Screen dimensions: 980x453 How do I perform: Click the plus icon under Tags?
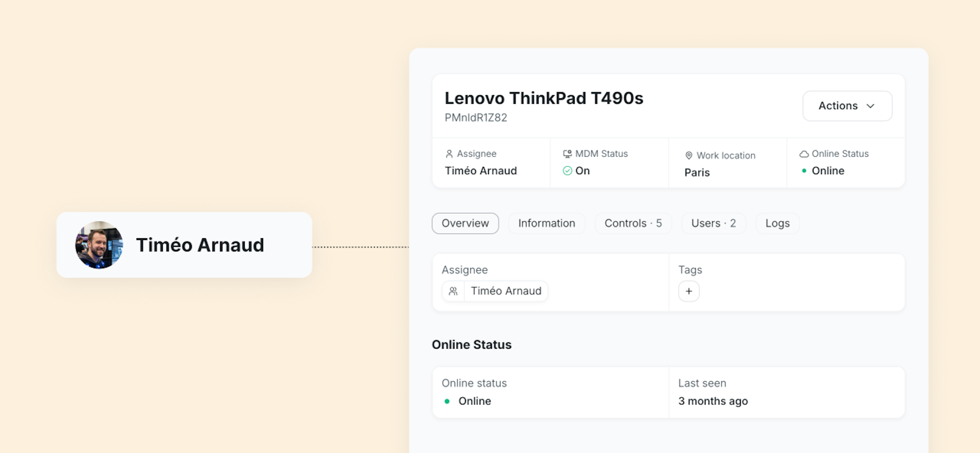(x=689, y=291)
